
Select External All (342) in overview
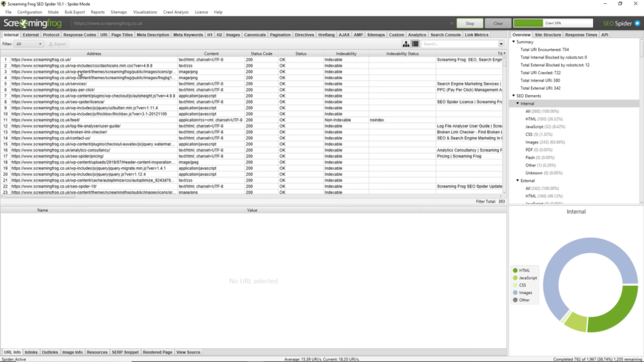[x=542, y=189]
